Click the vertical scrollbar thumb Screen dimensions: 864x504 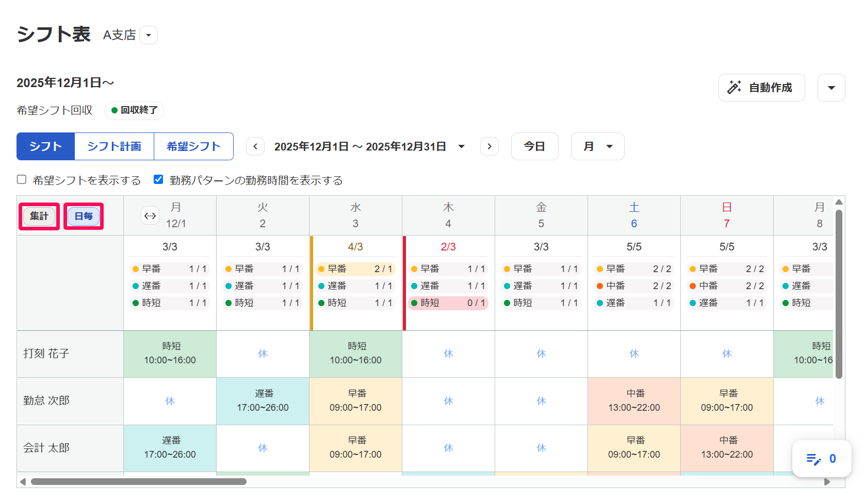coord(839,294)
